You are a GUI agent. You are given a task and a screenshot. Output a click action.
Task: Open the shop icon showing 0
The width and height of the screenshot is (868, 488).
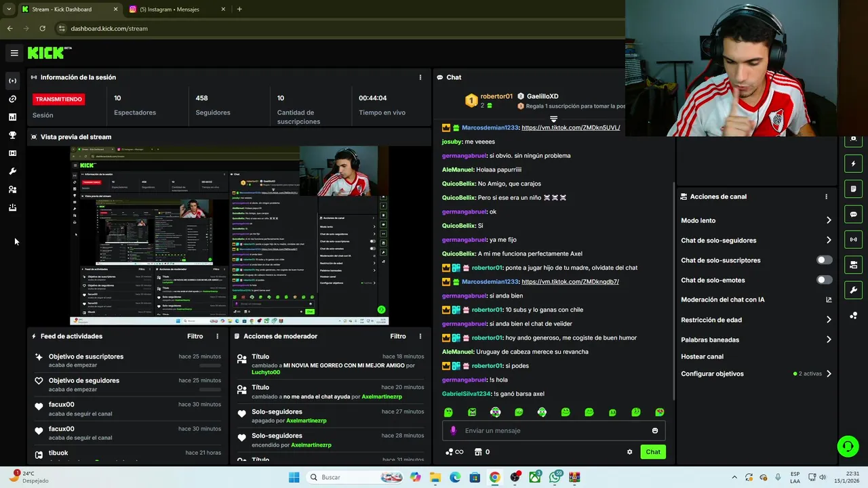pos(481,452)
